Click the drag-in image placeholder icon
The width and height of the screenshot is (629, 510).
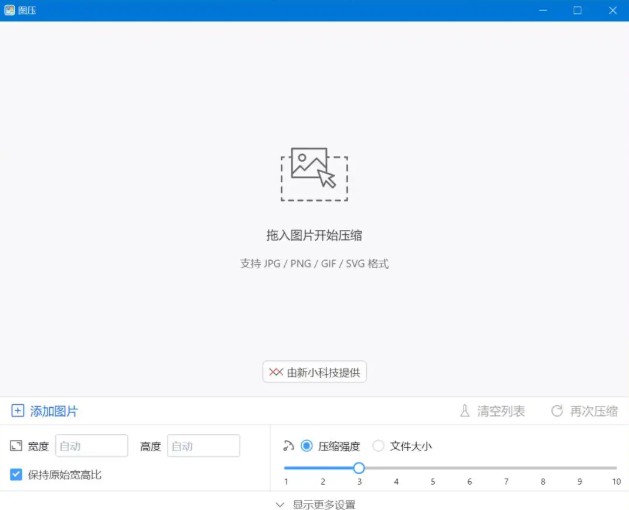(314, 174)
